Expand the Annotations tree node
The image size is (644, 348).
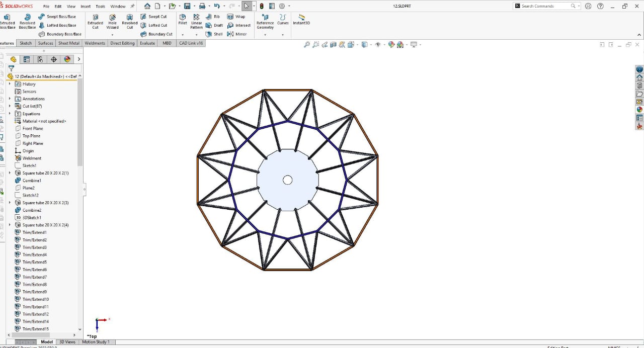pos(10,99)
